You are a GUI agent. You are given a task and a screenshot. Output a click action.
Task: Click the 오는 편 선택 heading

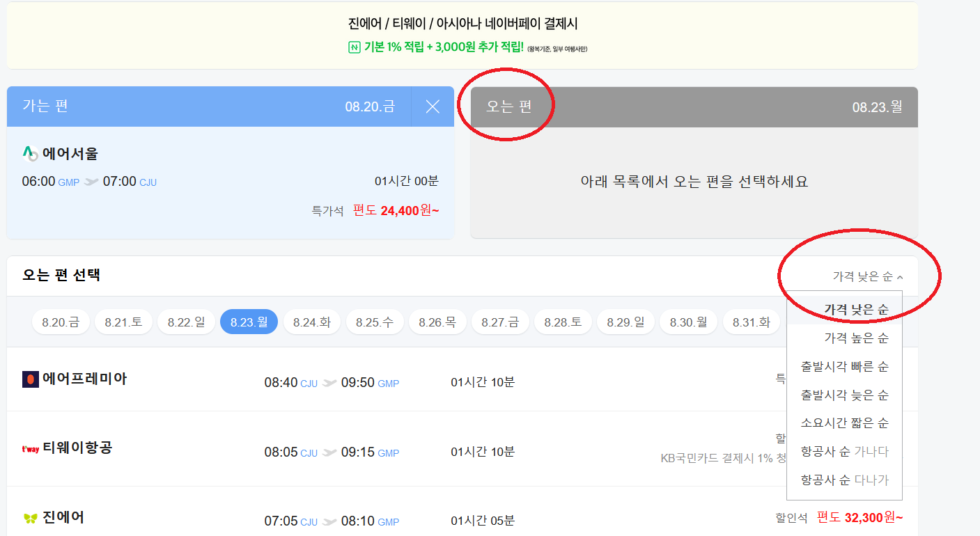[61, 275]
